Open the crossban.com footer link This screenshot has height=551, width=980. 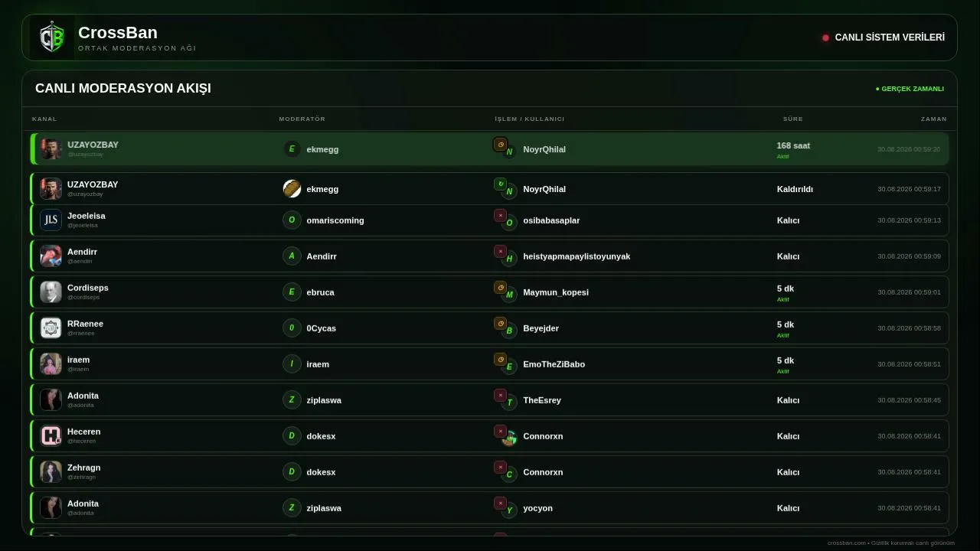point(846,543)
